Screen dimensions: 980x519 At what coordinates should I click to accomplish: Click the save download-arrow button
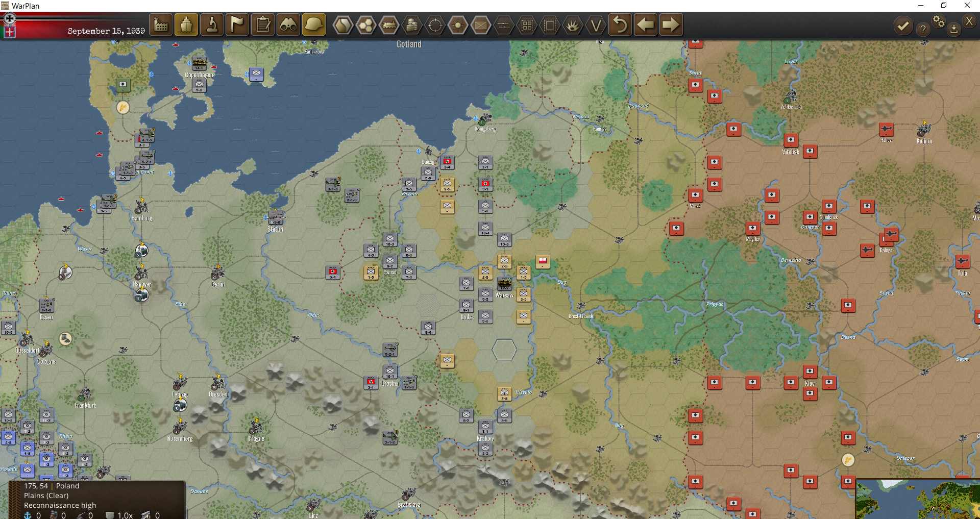pos(953,30)
